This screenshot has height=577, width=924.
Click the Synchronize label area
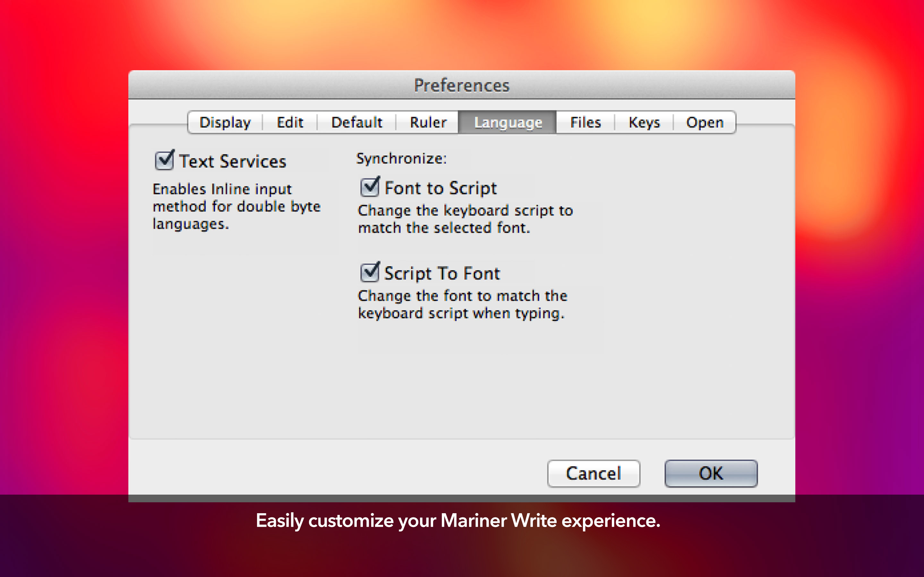click(x=400, y=159)
